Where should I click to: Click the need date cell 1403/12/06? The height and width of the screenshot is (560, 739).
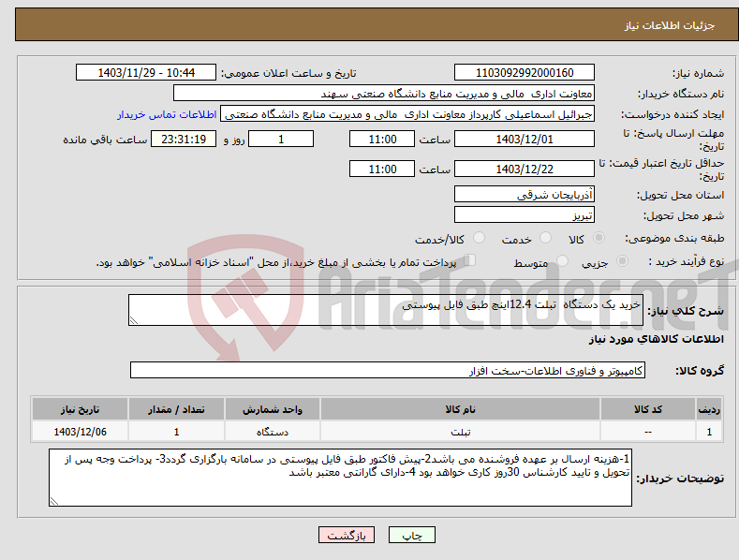(x=81, y=432)
